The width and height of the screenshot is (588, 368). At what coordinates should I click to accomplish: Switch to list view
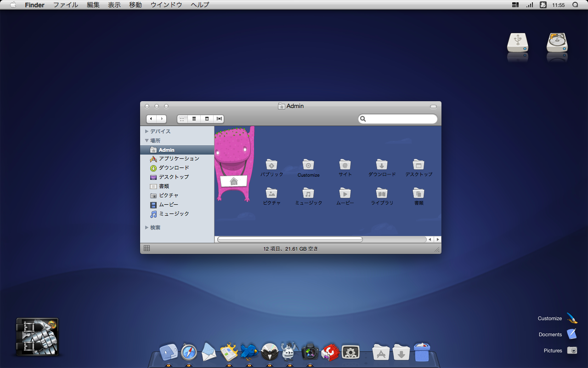[x=194, y=119]
